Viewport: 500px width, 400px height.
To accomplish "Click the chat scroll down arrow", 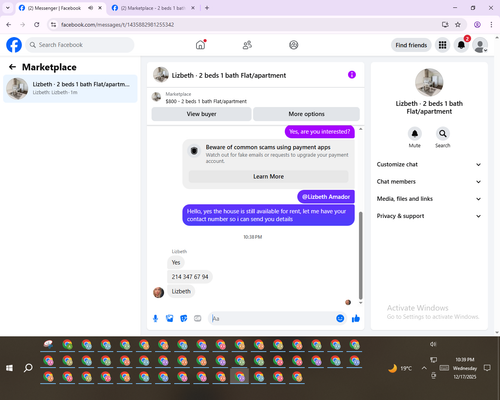I will pyautogui.click(x=360, y=303).
